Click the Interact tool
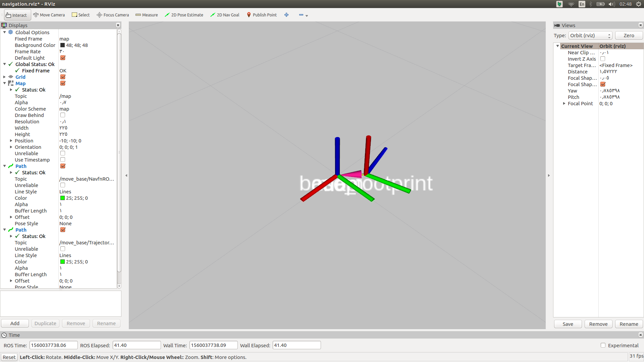The image size is (644, 362). pyautogui.click(x=16, y=15)
